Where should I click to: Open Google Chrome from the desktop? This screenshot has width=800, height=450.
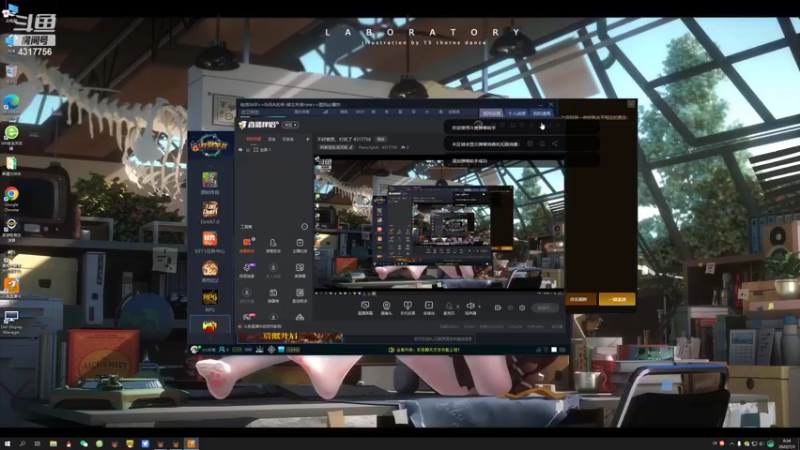click(x=11, y=199)
